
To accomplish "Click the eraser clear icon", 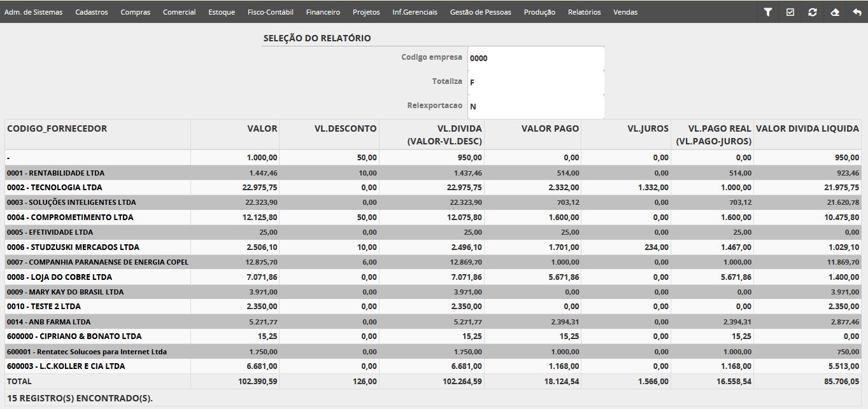I will [836, 12].
